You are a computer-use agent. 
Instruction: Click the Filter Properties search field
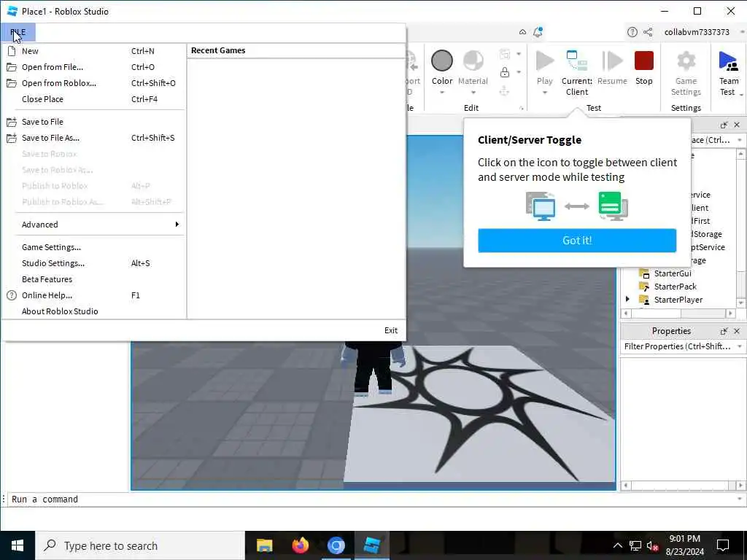678,346
